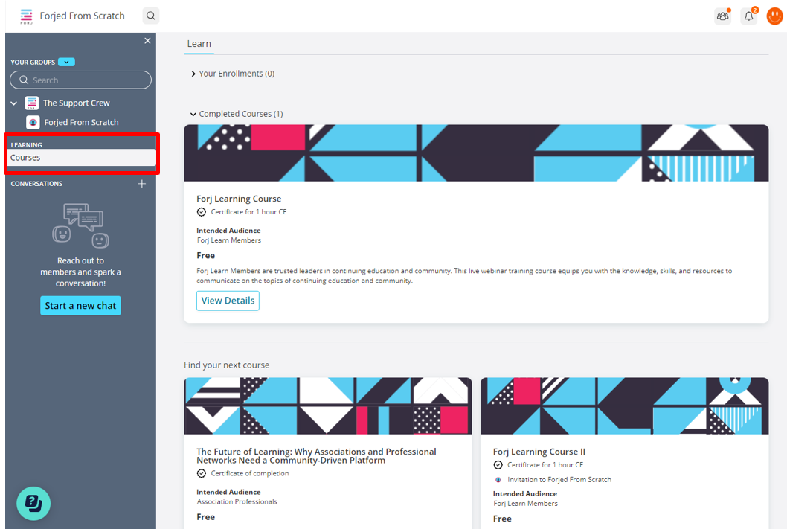Click the certificate check icon for Forj Learning Course
Screen dimensions: 787x532
pyautogui.click(x=202, y=212)
